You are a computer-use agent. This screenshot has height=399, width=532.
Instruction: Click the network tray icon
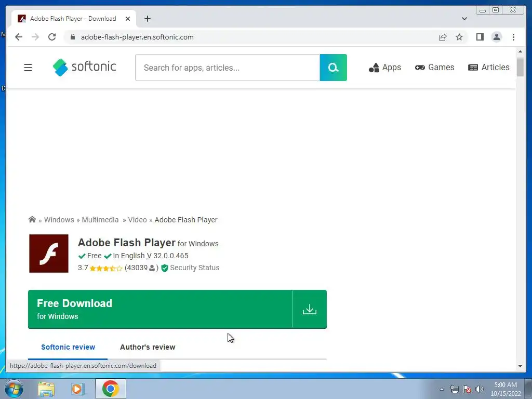pyautogui.click(x=454, y=389)
